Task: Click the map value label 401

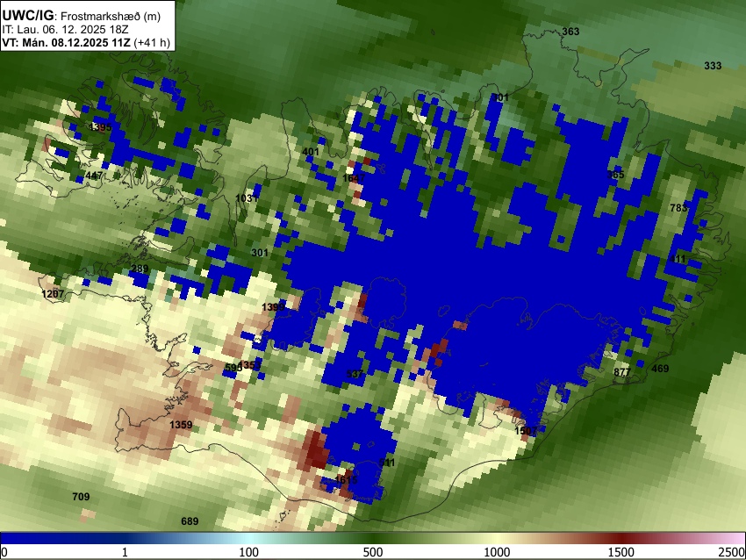Action: 311,152
